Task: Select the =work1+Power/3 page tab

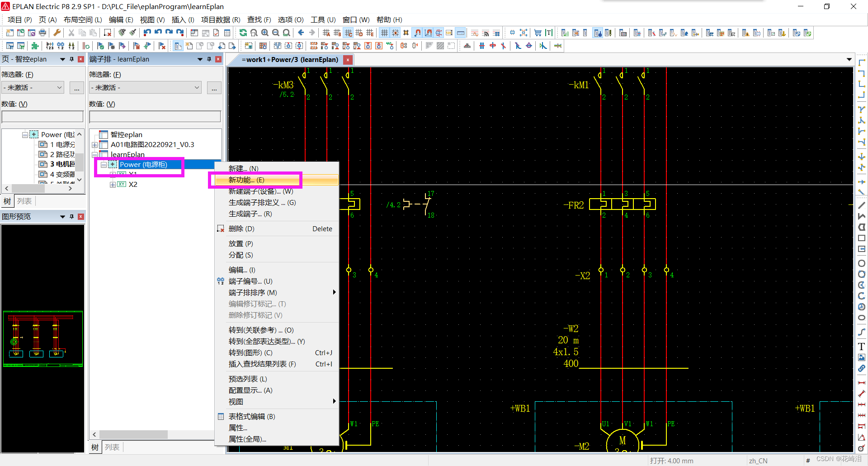Action: (289, 60)
